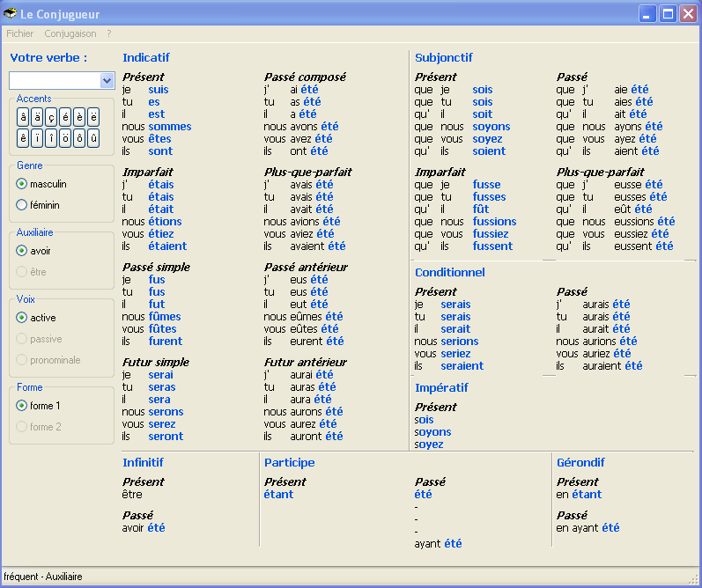Click the û accent button
The height and width of the screenshot is (588, 702).
[93, 138]
